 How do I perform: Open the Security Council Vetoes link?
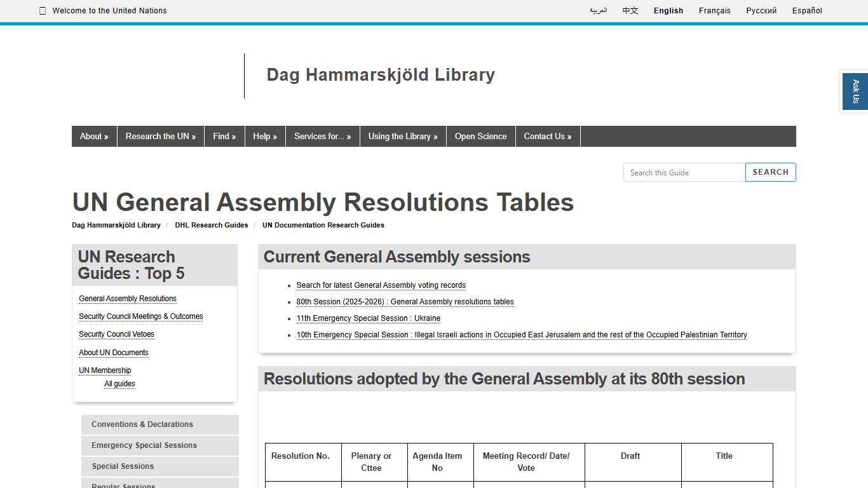pos(116,334)
